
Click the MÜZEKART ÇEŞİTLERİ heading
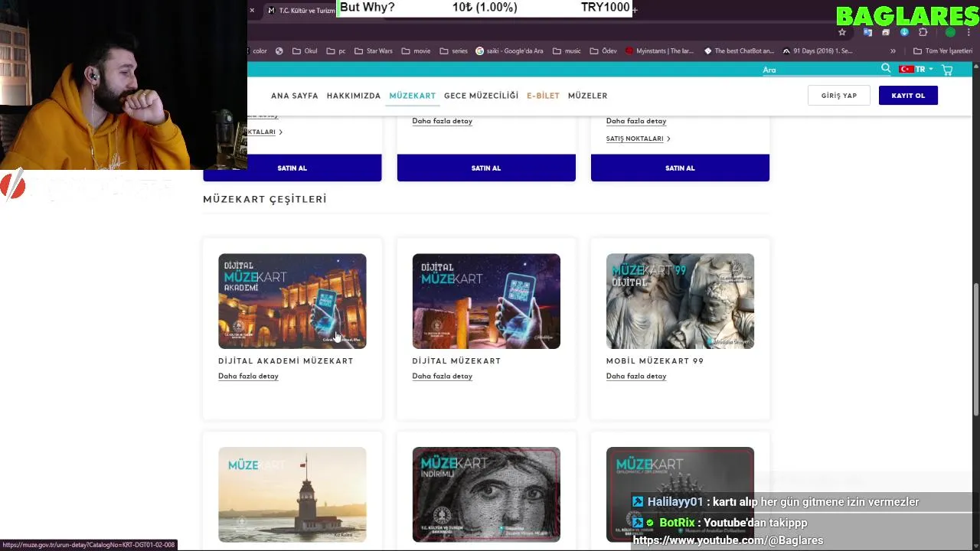tap(265, 199)
